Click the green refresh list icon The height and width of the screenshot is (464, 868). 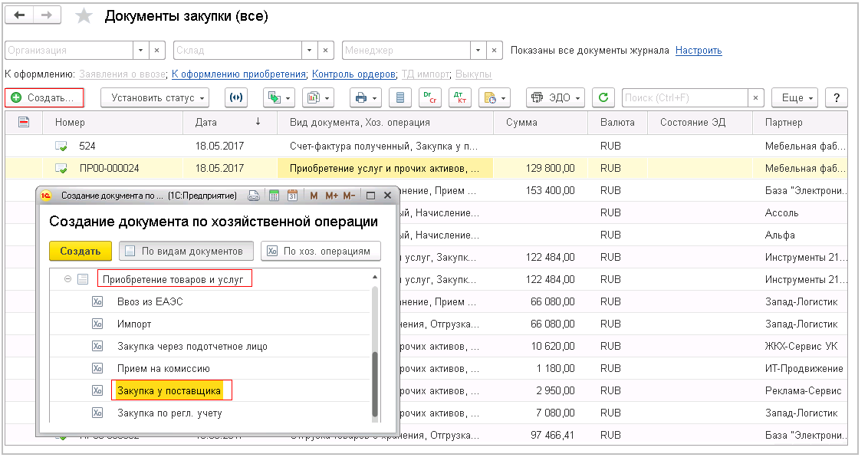tap(604, 98)
